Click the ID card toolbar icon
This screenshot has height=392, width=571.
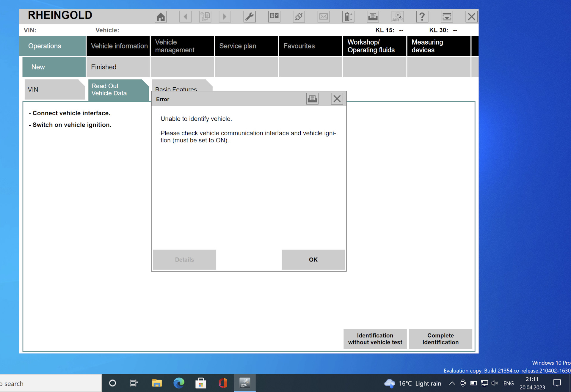274,17
